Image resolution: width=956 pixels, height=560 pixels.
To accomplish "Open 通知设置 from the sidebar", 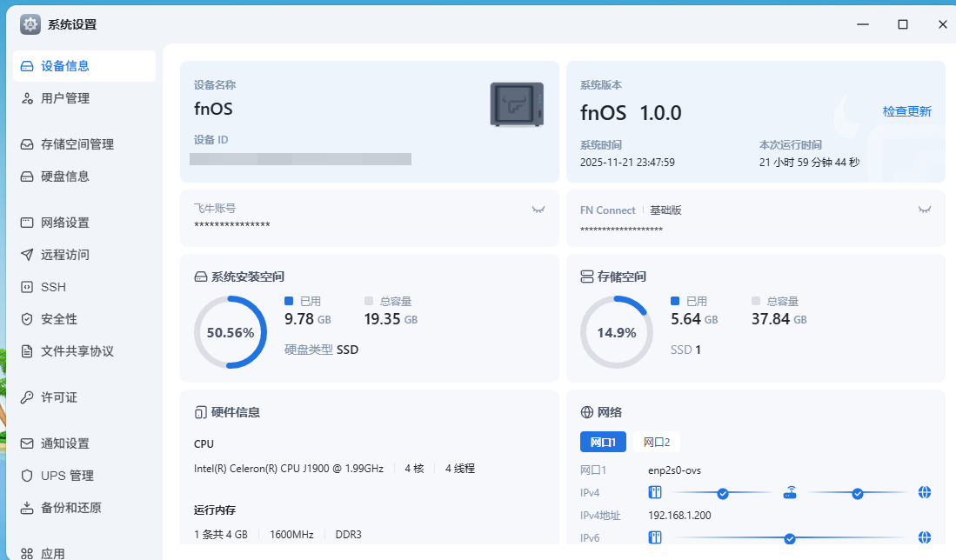I will click(x=64, y=443).
